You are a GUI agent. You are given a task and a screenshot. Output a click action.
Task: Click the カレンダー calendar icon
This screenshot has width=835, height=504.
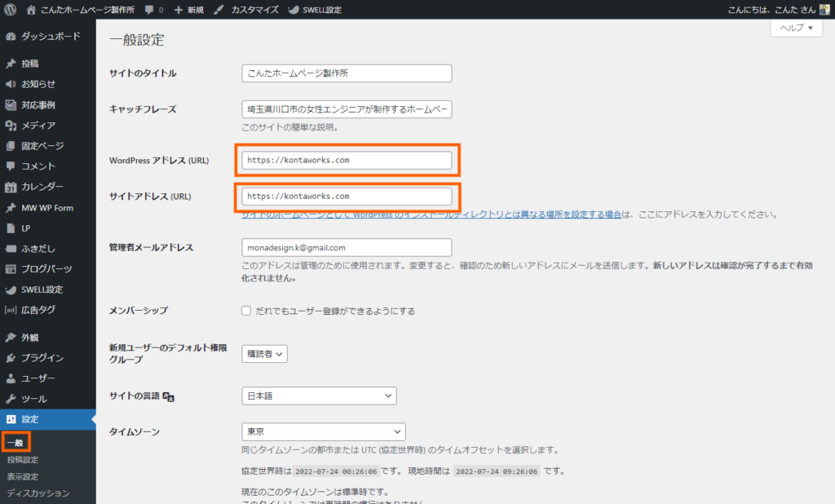click(11, 187)
